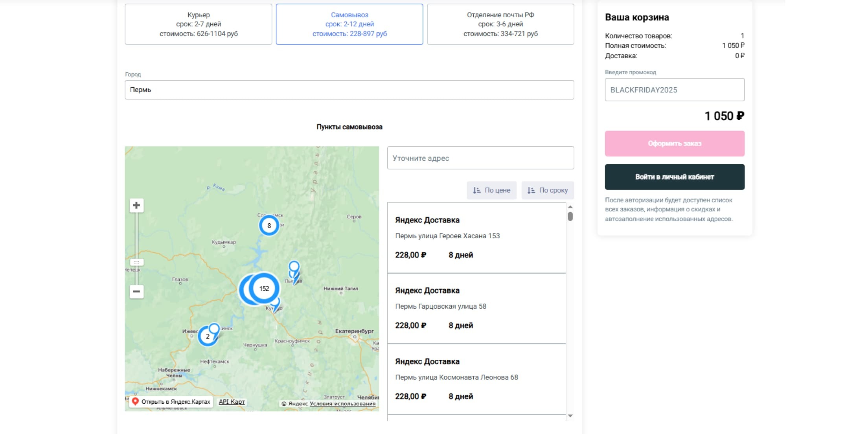Select the Курьер delivery option
Viewport: 868px width, 434px height.
199,24
